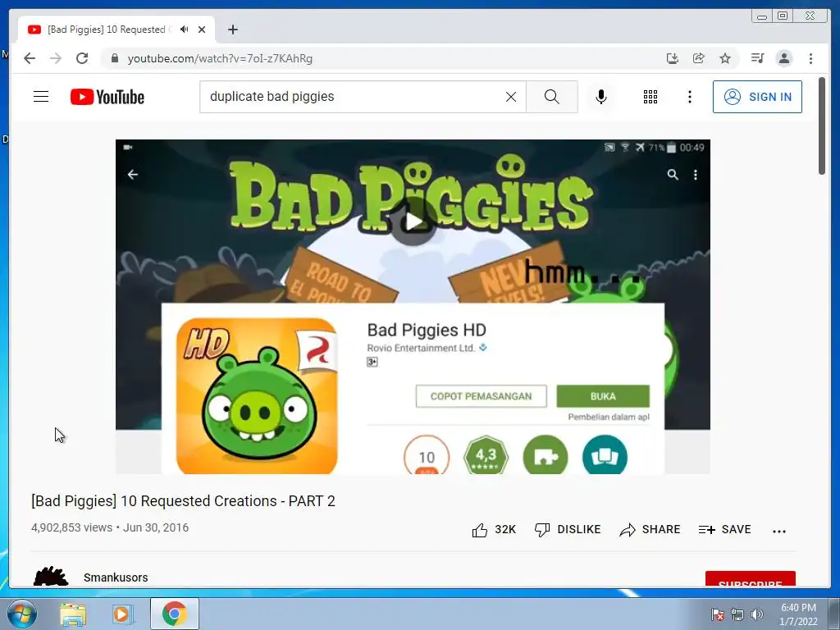Click the SIGN IN button
This screenshot has width=840, height=630.
coord(757,97)
